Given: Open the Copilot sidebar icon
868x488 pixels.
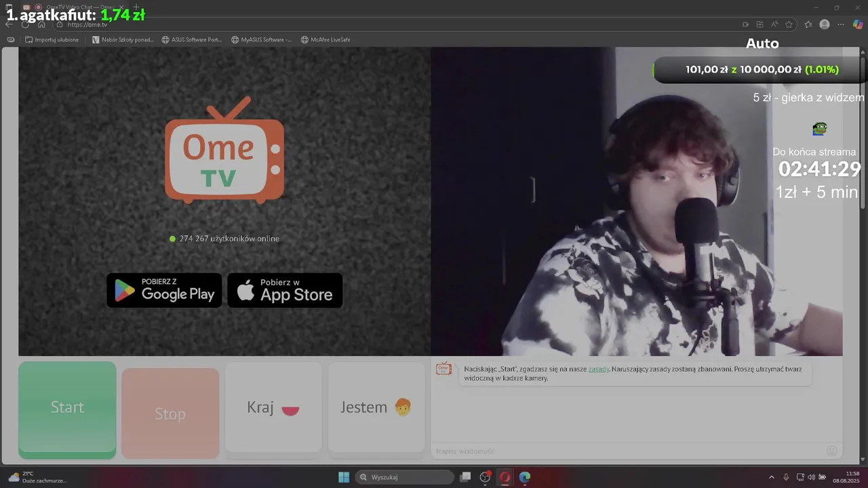Looking at the screenshot, I should [x=858, y=24].
